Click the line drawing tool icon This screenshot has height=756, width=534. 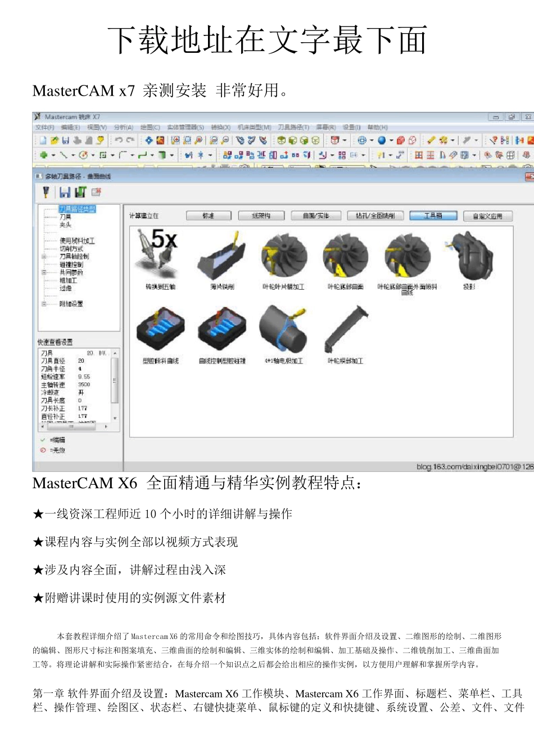[x=64, y=155]
